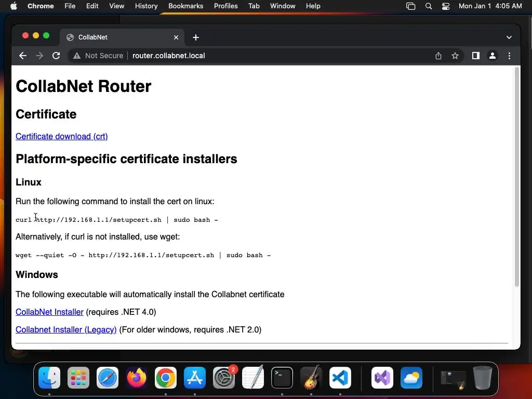Open the File menu
The width and height of the screenshot is (532, 399).
(70, 6)
